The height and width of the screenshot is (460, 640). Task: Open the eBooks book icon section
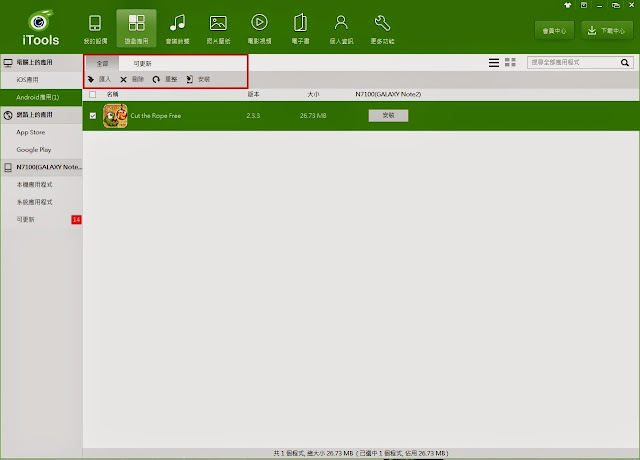point(300,28)
